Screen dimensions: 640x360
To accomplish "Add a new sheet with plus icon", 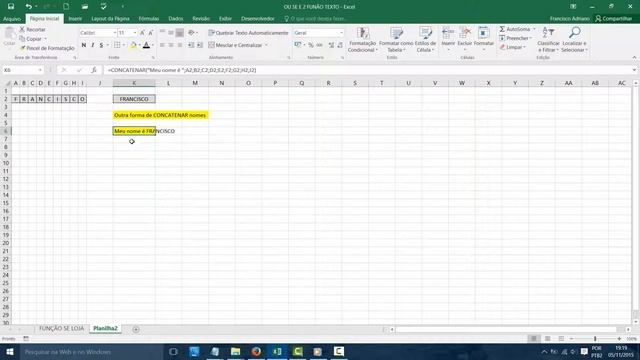I will click(x=136, y=329).
